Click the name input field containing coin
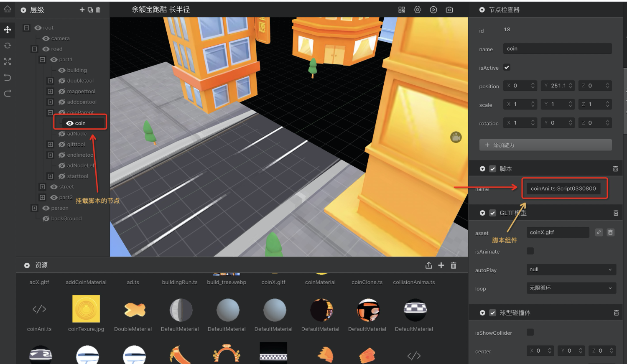627x364 pixels. pyautogui.click(x=557, y=49)
